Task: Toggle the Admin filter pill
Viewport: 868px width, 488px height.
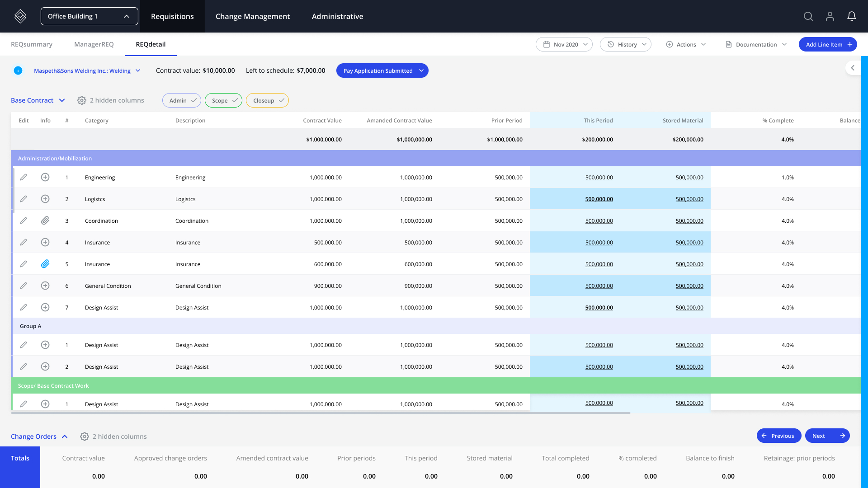Action: 181,100
